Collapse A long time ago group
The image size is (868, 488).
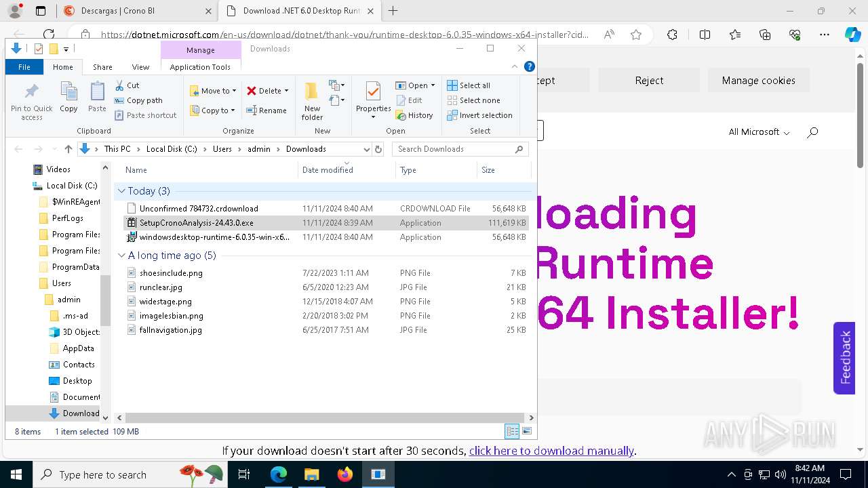click(121, 256)
